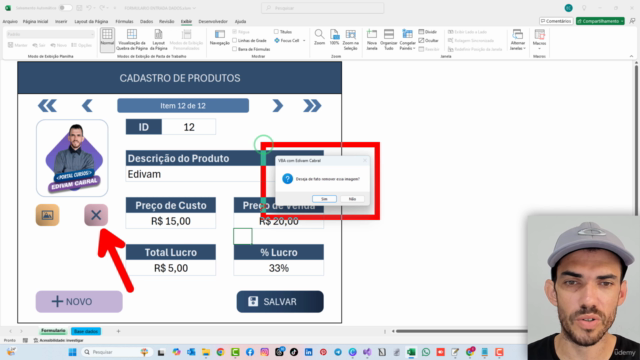Open the Navegação pane

pos(220,38)
